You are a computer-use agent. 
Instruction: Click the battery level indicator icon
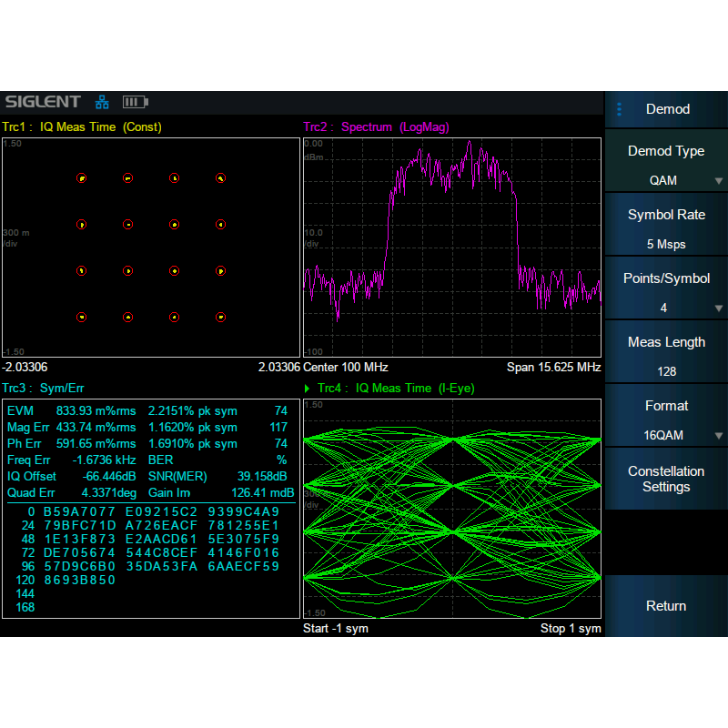point(135,102)
